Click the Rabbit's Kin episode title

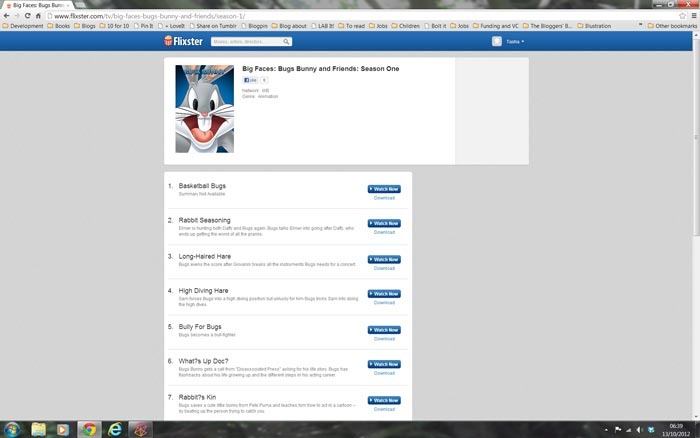(197, 397)
